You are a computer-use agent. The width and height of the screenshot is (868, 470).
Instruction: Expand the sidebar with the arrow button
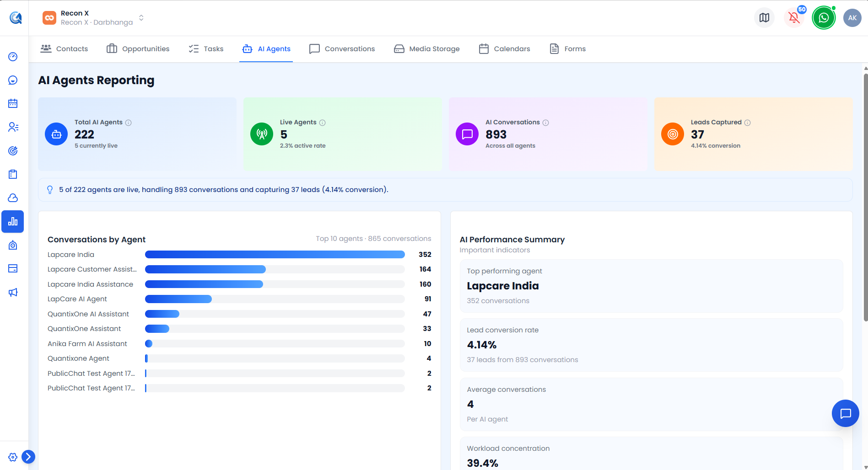[28, 457]
